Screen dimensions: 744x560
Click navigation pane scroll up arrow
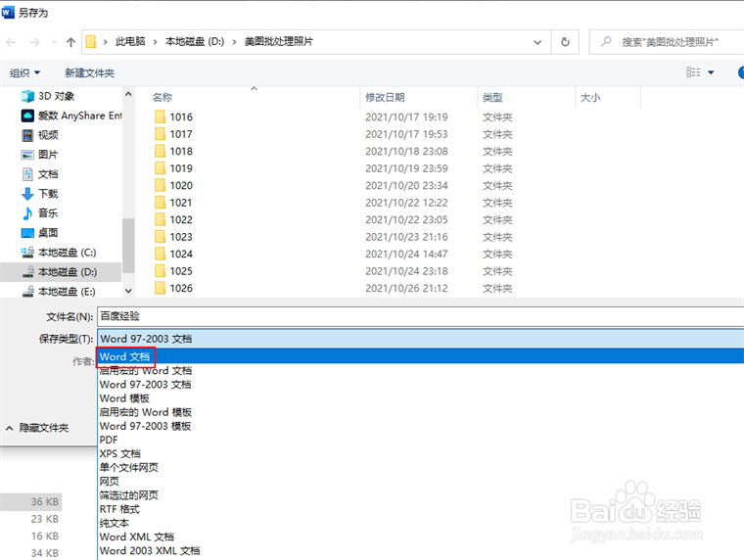[x=128, y=94]
